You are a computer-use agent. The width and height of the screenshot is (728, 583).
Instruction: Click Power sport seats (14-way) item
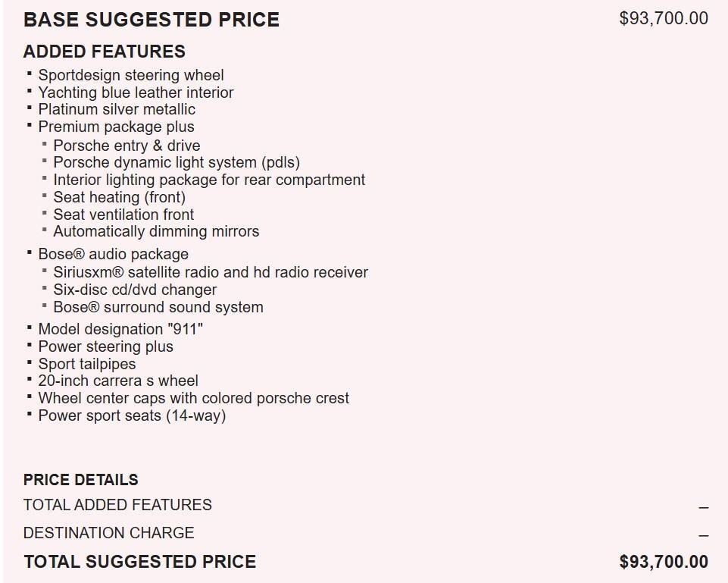(132, 415)
